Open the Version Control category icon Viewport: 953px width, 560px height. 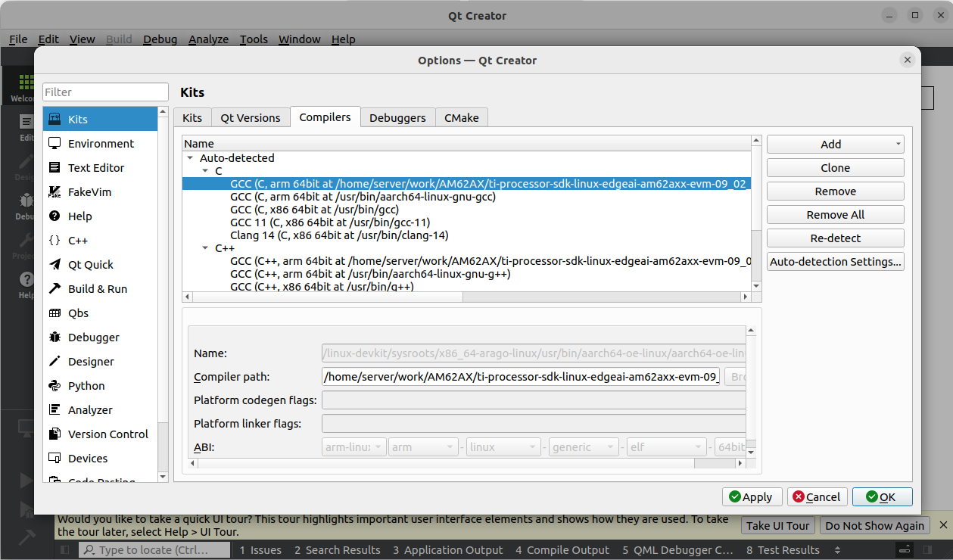pos(55,434)
